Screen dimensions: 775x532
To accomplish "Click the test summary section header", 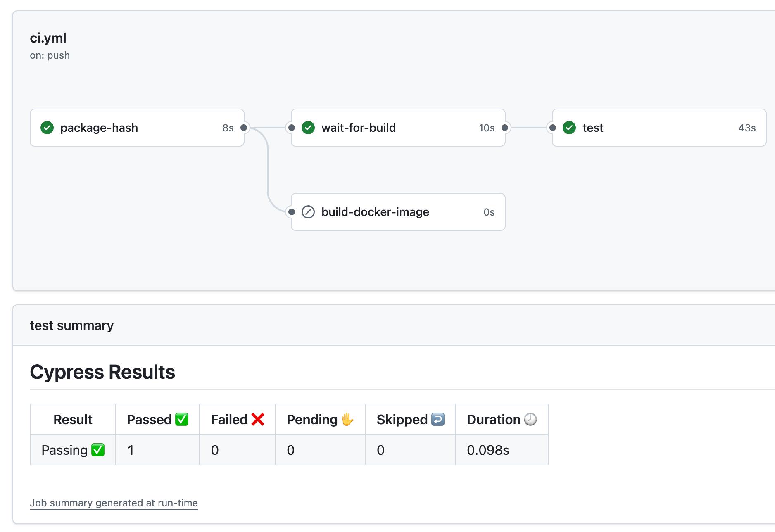I will (71, 325).
